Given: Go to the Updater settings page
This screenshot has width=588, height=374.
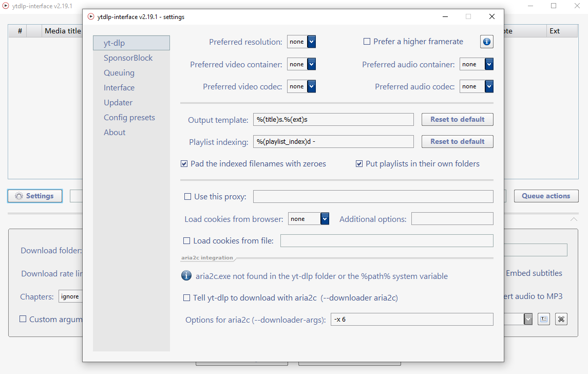Looking at the screenshot, I should [x=131, y=102].
